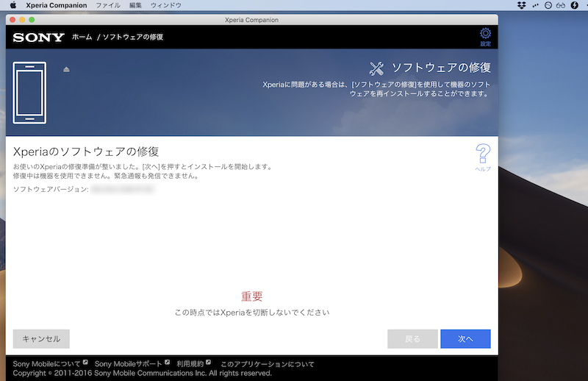Click the eject icon beside the phone
The height and width of the screenshot is (381, 588).
pyautogui.click(x=66, y=69)
